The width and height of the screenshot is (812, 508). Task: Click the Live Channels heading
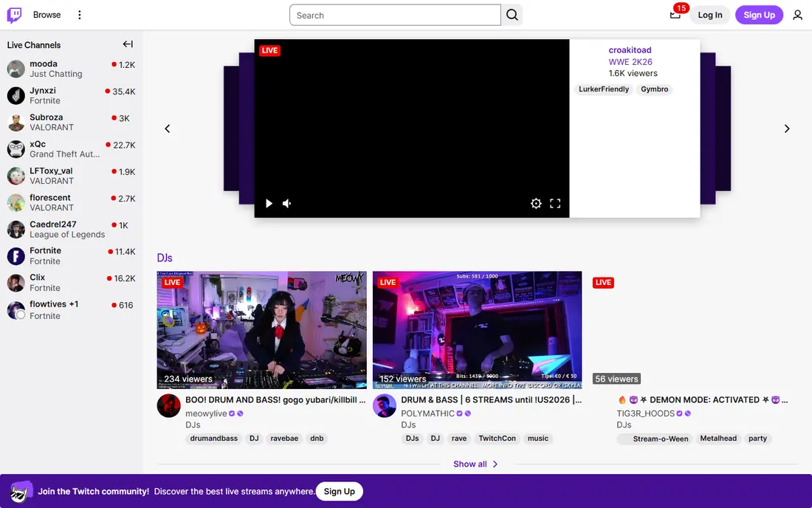34,45
